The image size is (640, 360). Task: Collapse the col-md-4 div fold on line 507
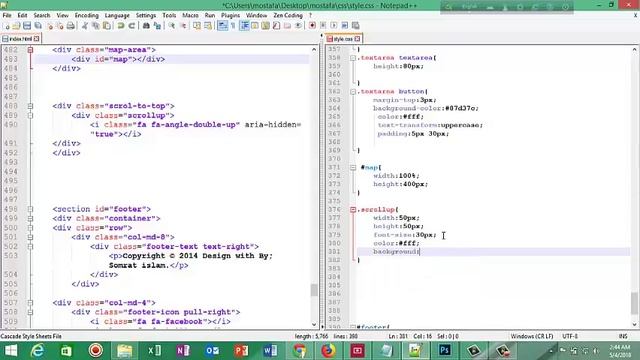click(30, 303)
